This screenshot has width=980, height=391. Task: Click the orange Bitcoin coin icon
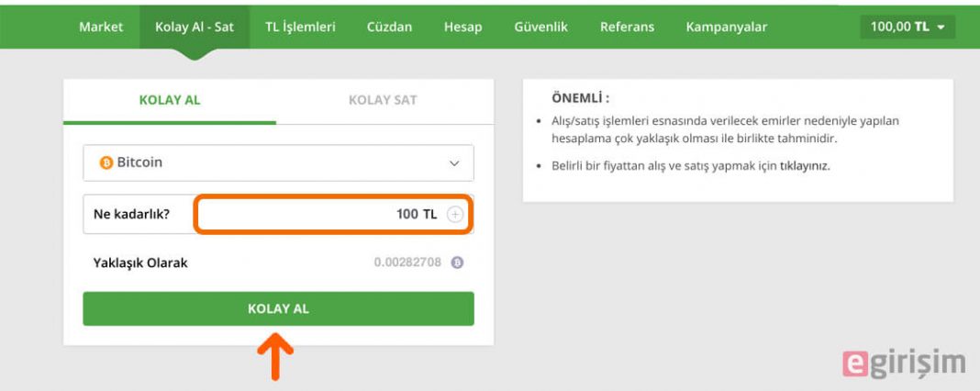coord(106,162)
